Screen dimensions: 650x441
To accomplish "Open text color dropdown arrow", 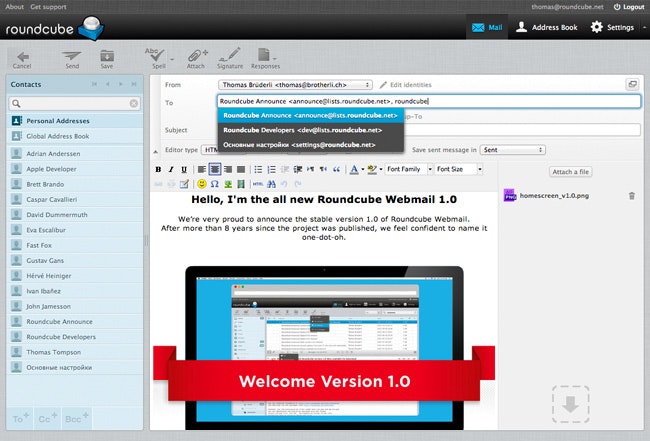I will 362,169.
